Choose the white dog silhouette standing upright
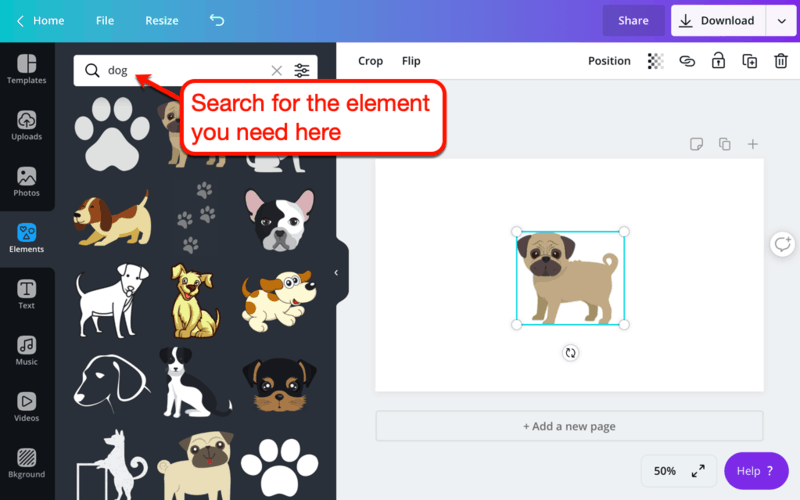 pos(112,464)
